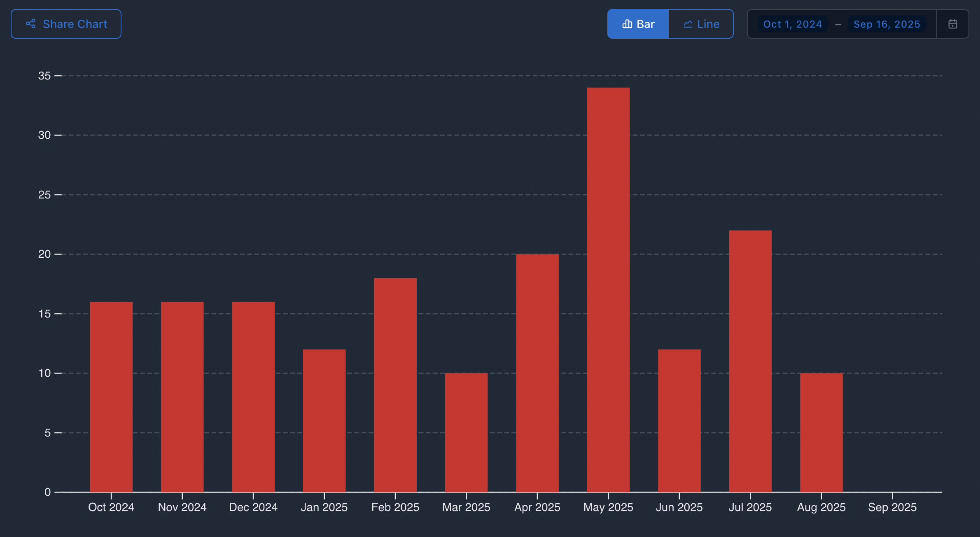The image size is (980, 537).
Task: Click the Oct 2024 bar
Action: tap(111, 397)
